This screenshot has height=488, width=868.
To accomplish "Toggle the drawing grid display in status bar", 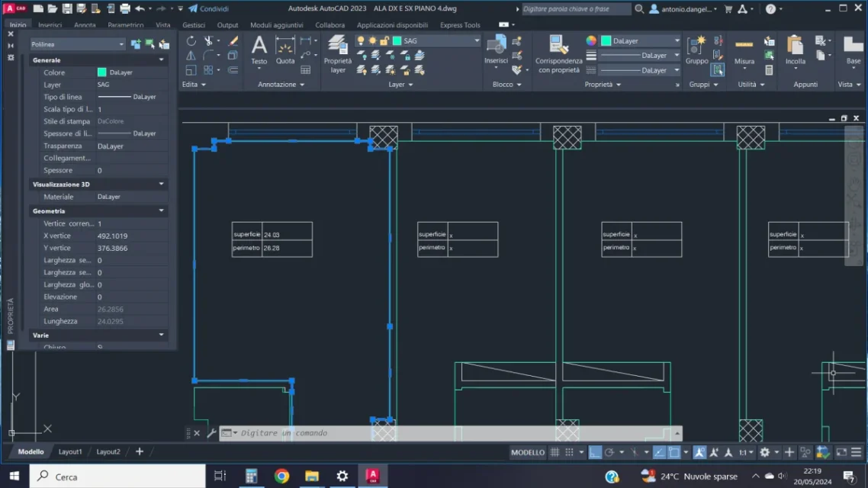I will [x=555, y=452].
